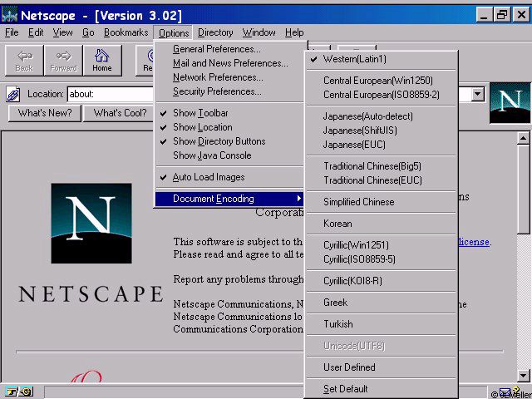Select Traditional Chinese(EUC) encoding
532x399 pixels.
pyautogui.click(x=381, y=180)
